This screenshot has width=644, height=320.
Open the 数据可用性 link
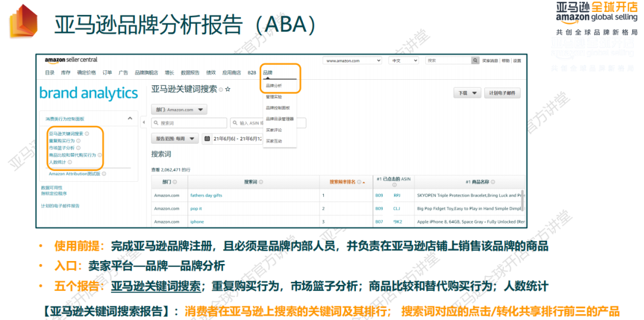click(x=51, y=188)
